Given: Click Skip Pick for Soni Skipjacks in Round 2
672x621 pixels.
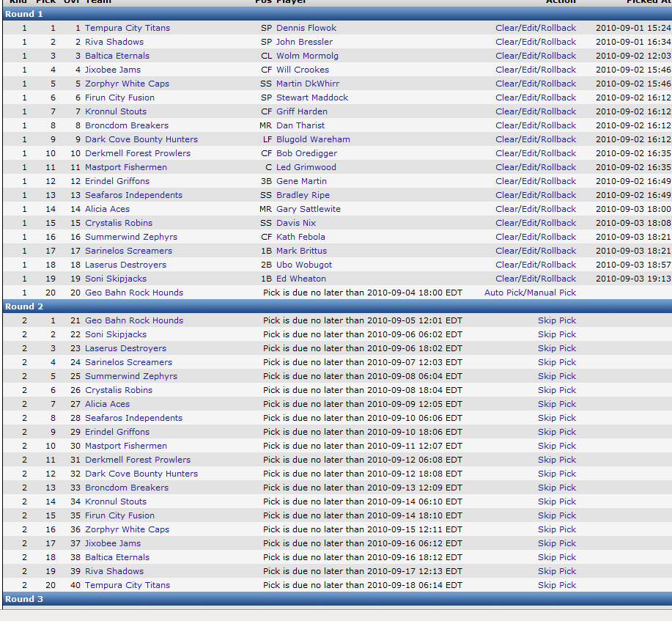Looking at the screenshot, I should (x=557, y=334).
